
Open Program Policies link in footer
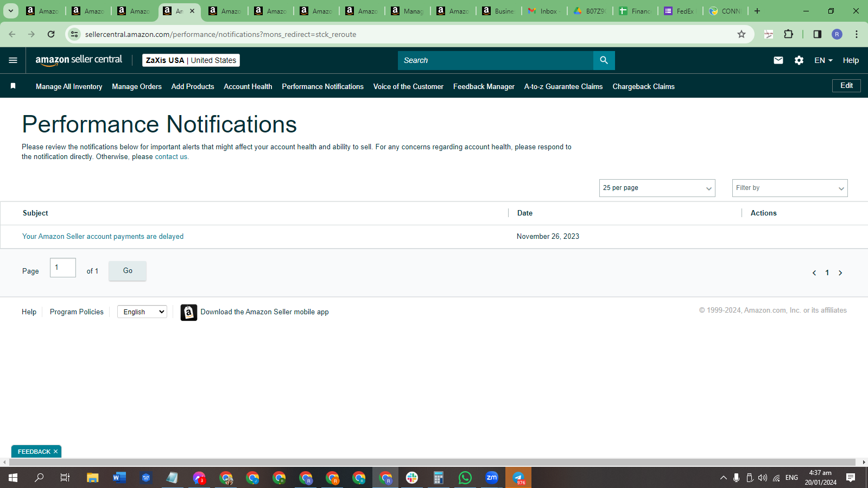[77, 312]
